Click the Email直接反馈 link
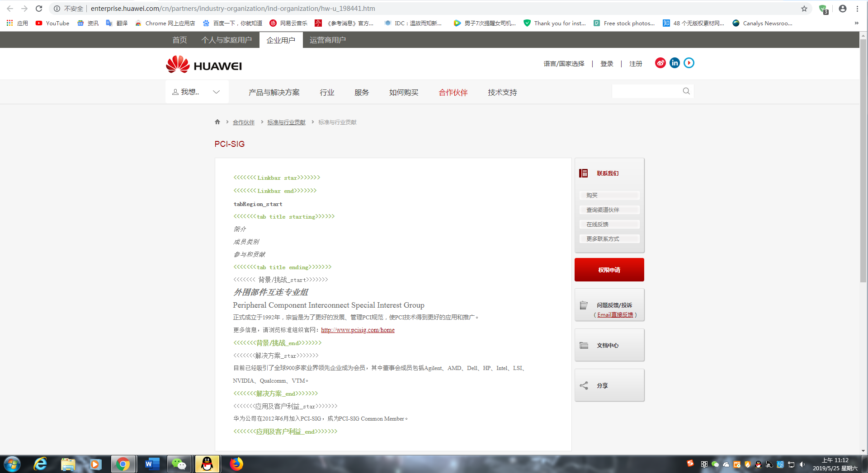Screen dimensions: 868x473 tap(615, 315)
